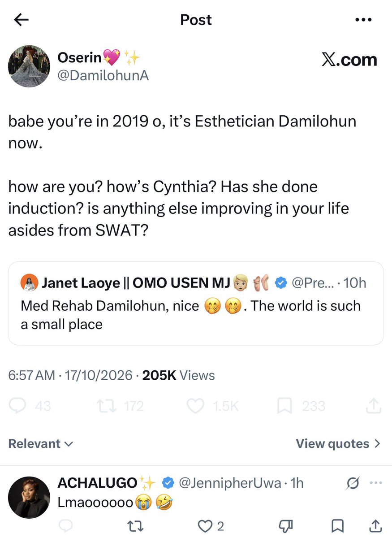Tap the share icon on main post
Image resolution: width=392 pixels, height=538 pixels.
click(373, 406)
